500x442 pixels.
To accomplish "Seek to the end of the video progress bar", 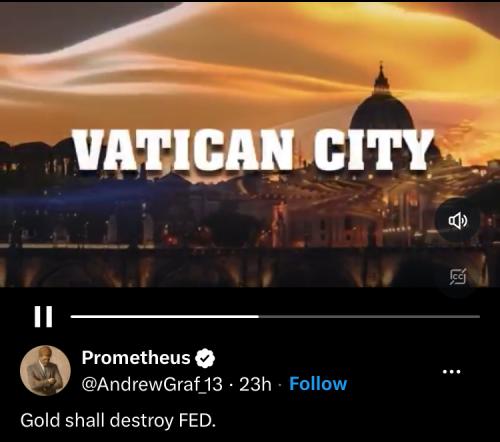I will click(479, 316).
